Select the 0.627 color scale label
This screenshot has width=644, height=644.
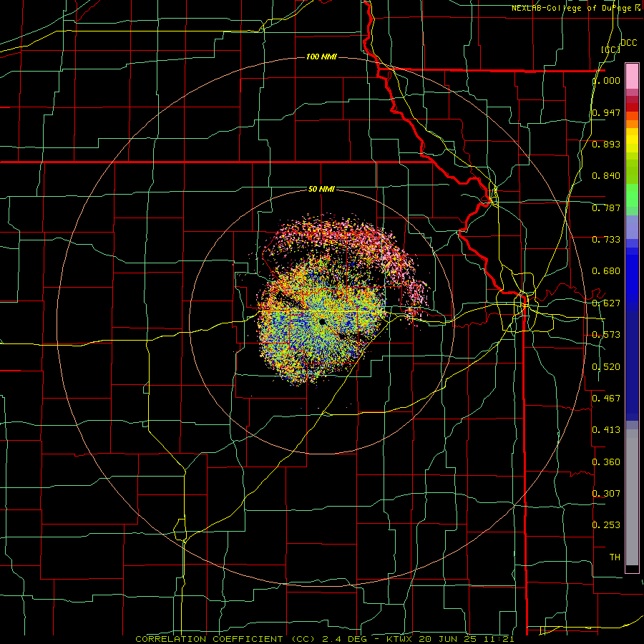(x=606, y=303)
